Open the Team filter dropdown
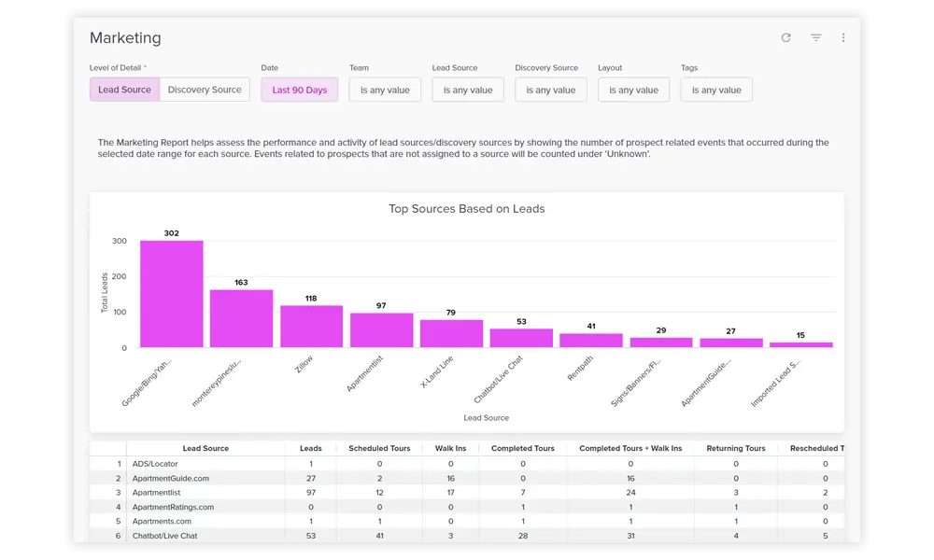 (385, 90)
